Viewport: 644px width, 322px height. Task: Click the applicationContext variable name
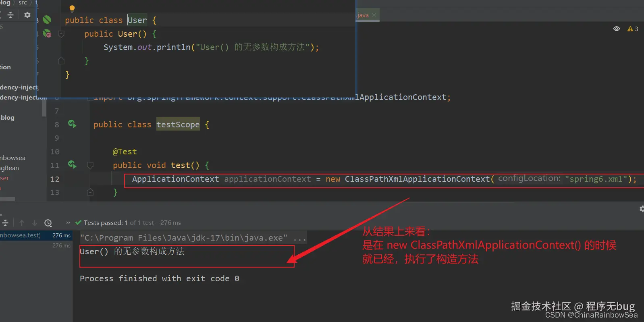[268, 179]
